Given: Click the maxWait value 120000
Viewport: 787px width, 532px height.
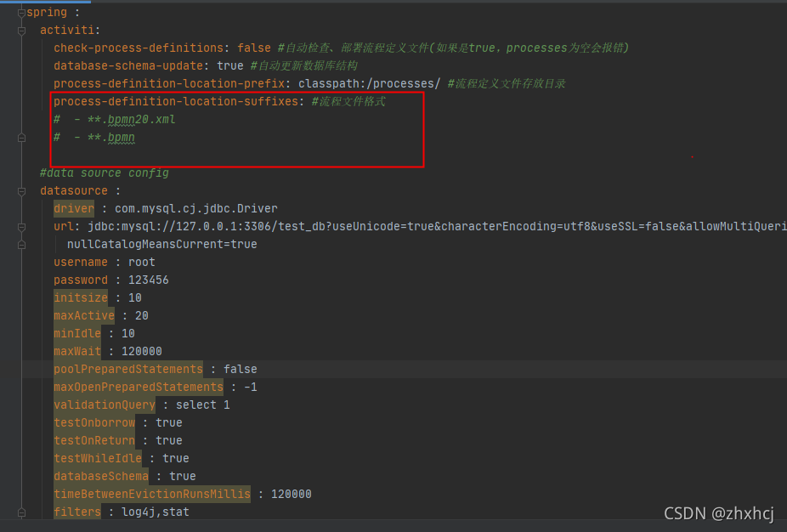Looking at the screenshot, I should pyautogui.click(x=139, y=351).
